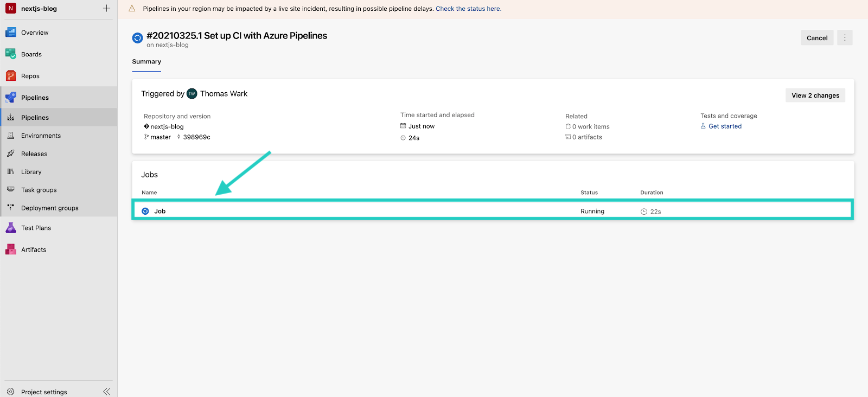
Task: Click the master branch link
Action: (161, 137)
